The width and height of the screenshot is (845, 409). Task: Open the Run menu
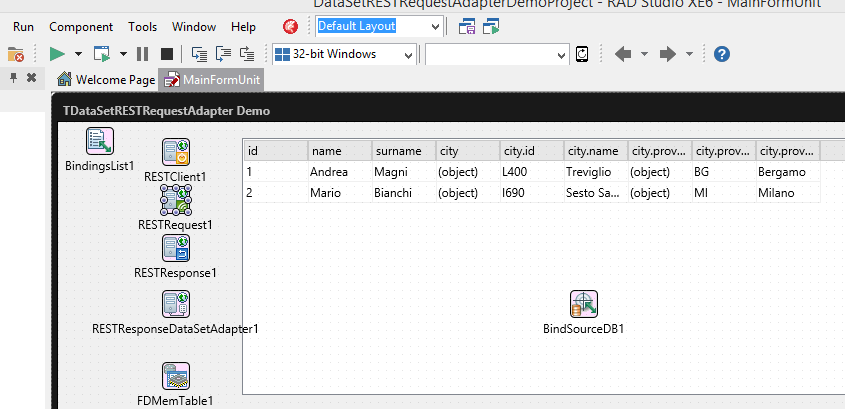[x=23, y=27]
